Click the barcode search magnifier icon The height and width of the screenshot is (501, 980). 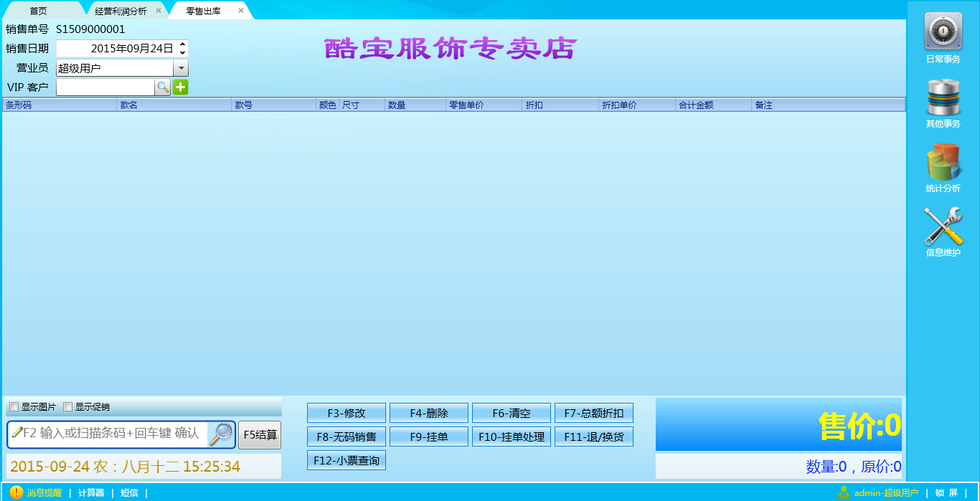pyautogui.click(x=220, y=434)
